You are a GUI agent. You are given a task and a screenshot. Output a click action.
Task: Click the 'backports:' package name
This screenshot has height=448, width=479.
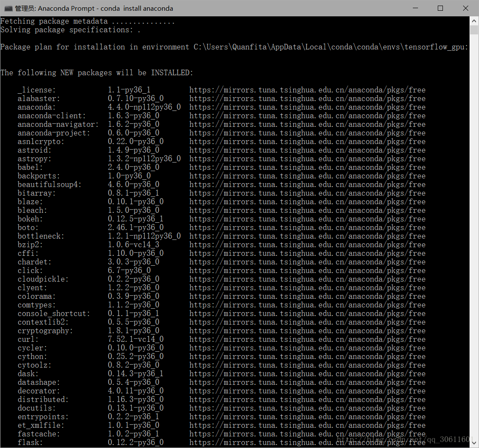tap(39, 176)
